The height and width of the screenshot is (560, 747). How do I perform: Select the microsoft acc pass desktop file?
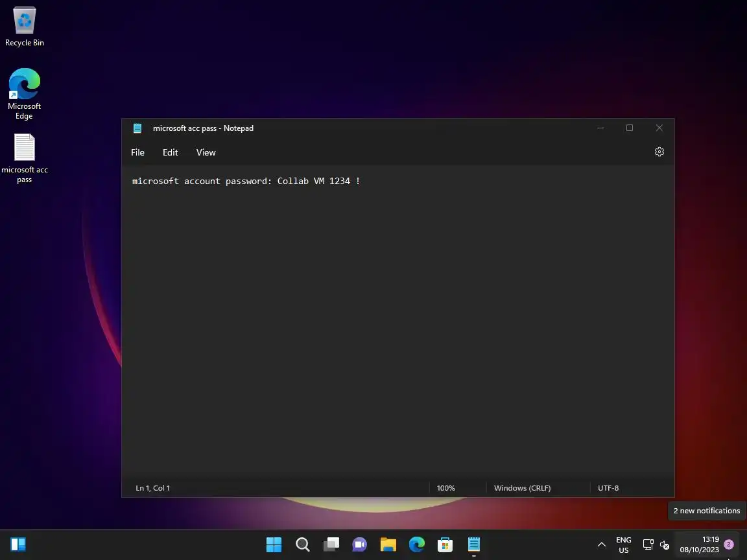coord(24,159)
